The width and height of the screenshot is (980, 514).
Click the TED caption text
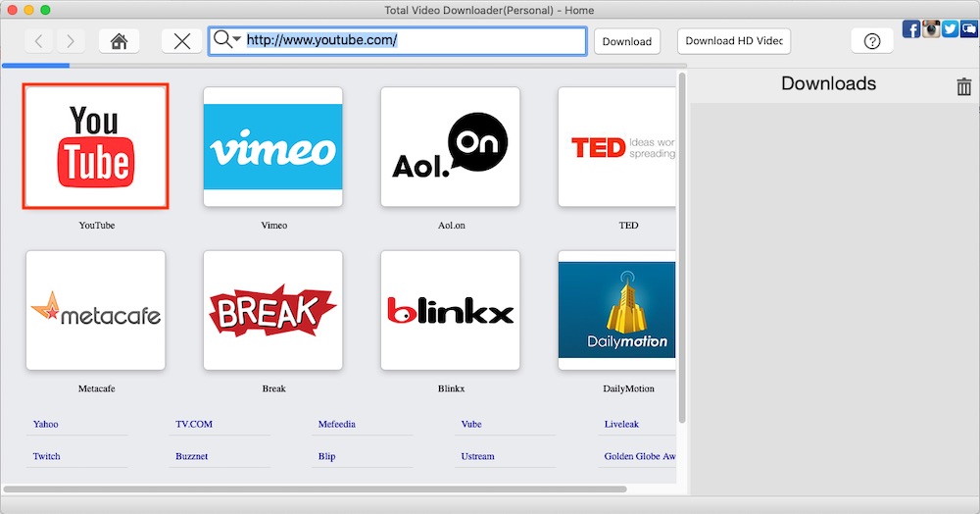tap(629, 225)
